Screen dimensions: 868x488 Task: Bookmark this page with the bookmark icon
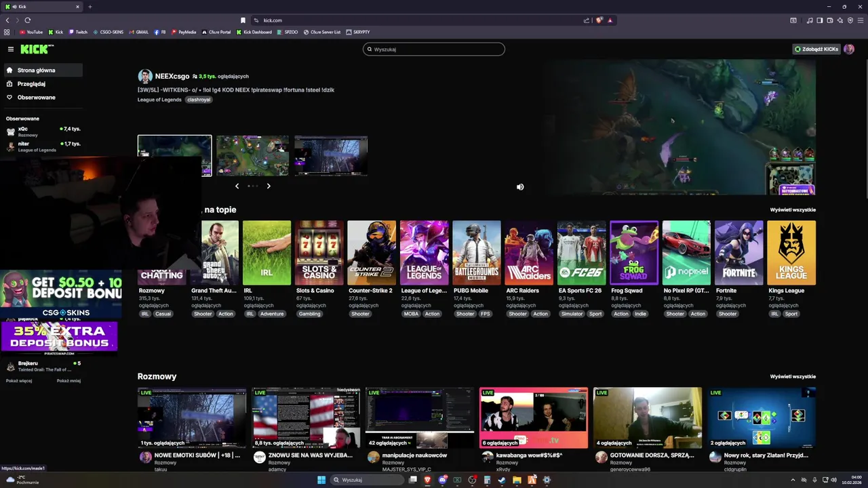(243, 20)
